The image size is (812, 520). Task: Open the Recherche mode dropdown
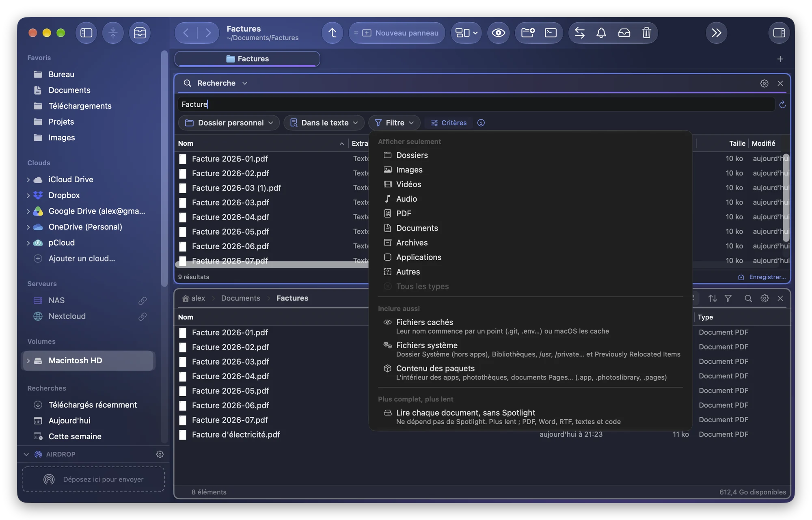tap(216, 83)
